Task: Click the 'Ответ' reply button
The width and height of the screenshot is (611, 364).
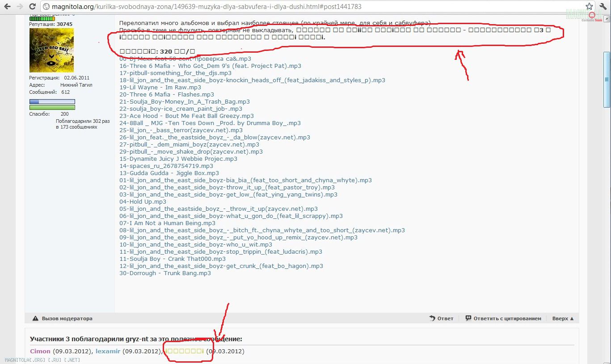Action: [x=445, y=318]
